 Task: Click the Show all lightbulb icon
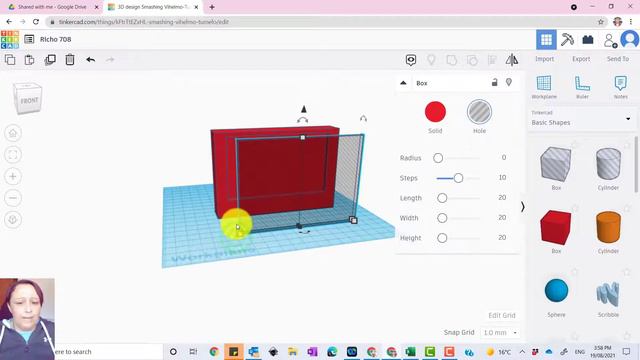tap(431, 60)
